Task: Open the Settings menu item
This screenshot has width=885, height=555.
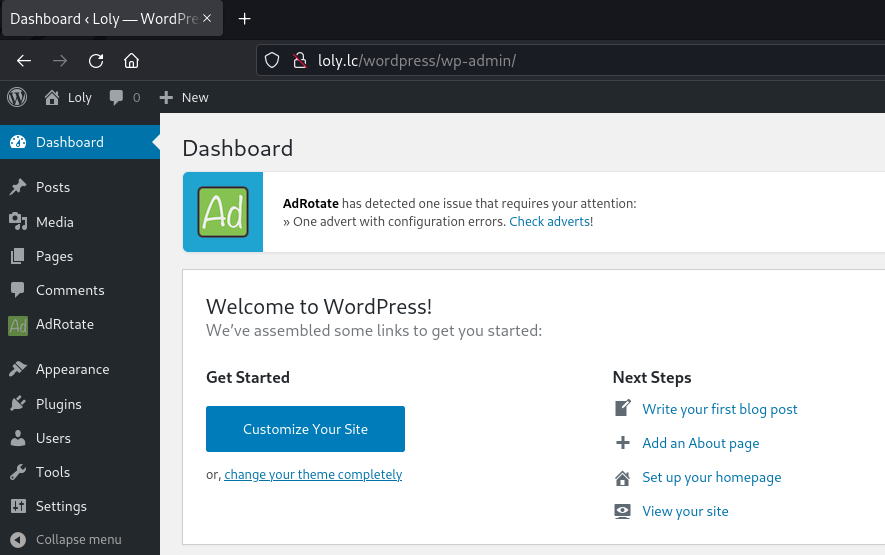Action: point(61,506)
